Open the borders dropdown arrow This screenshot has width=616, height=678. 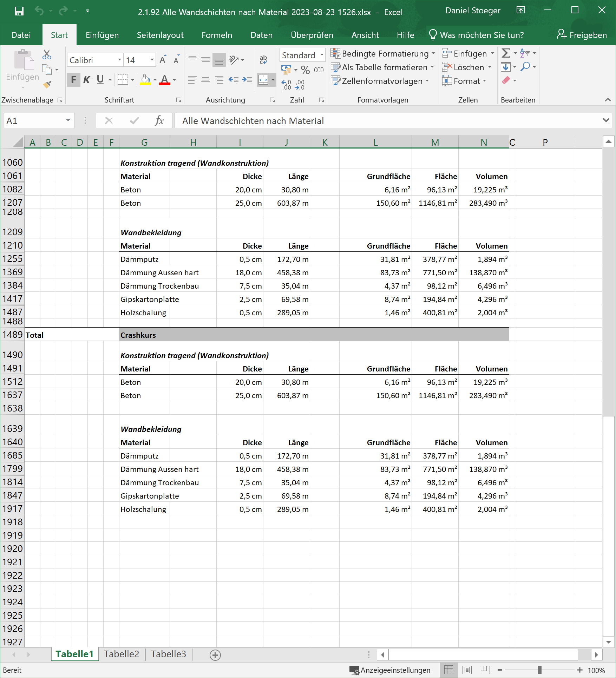point(132,80)
